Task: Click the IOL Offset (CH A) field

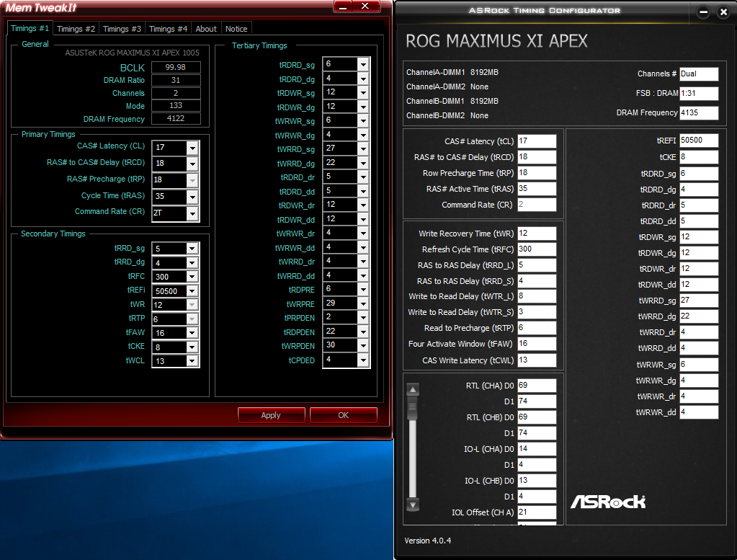Action: 537,512
